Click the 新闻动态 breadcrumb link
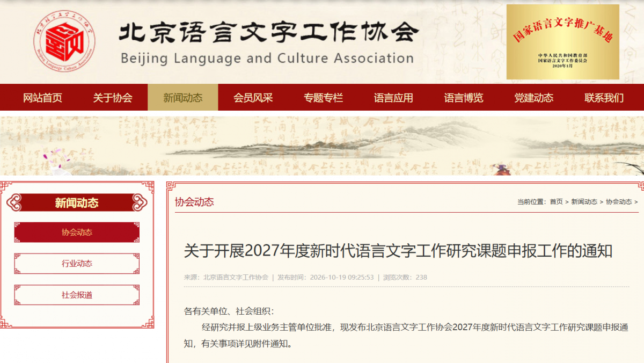 (584, 202)
